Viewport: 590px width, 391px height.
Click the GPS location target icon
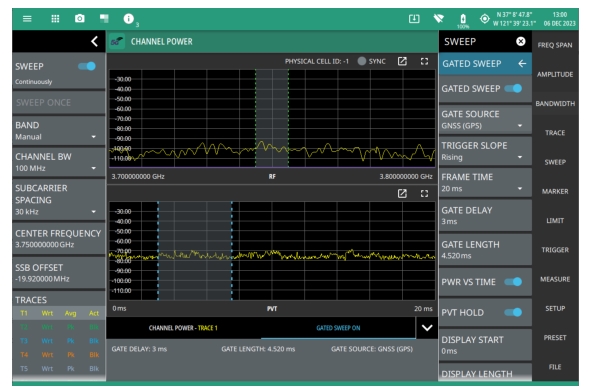(x=485, y=18)
